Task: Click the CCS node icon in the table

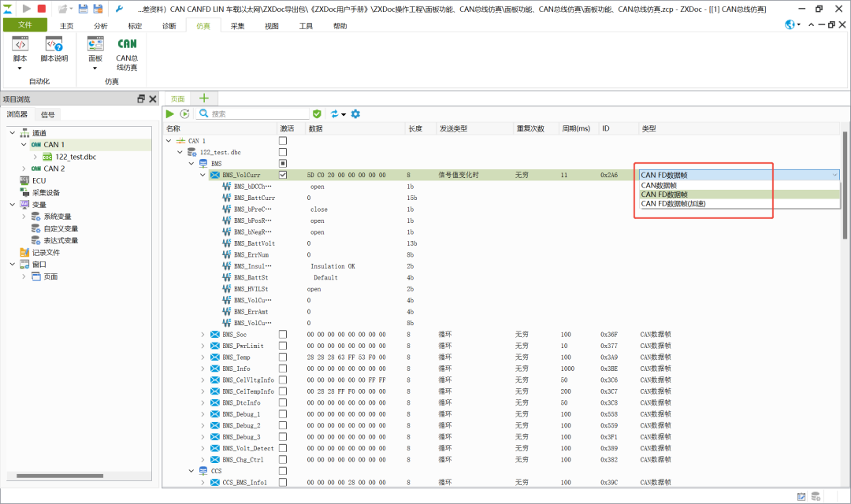Action: [203, 471]
